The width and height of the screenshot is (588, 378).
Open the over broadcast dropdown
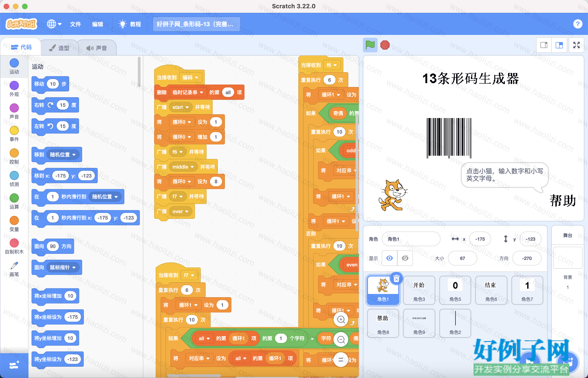click(x=181, y=211)
